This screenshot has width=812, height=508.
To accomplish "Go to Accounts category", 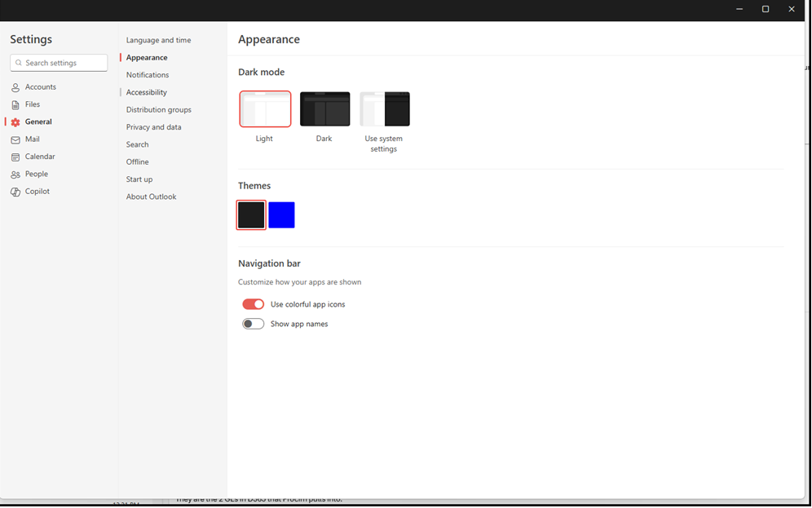I will point(41,87).
